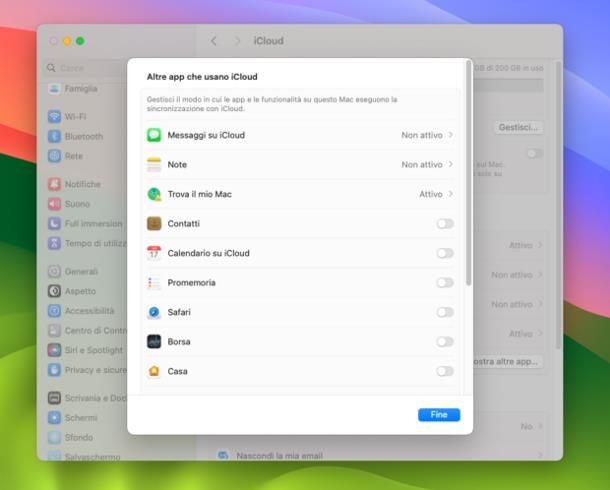Click the settings window vertical scrollbar

tap(558, 204)
